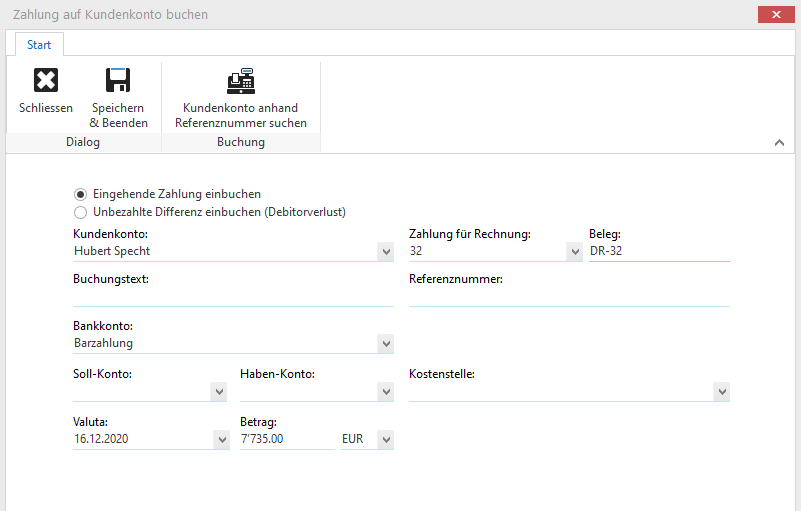
Task: Open the Valuta date picker
Action: (222, 440)
